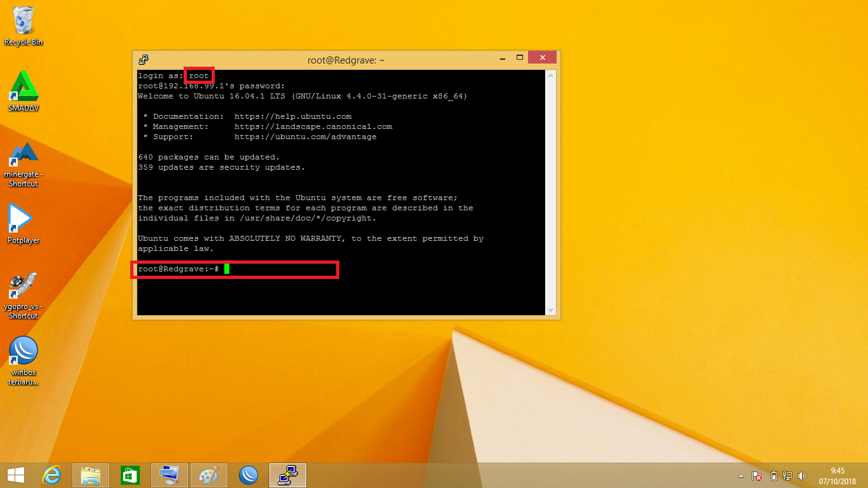868x488 pixels.
Task: Launch Potplayer from the desktop
Action: point(23,219)
